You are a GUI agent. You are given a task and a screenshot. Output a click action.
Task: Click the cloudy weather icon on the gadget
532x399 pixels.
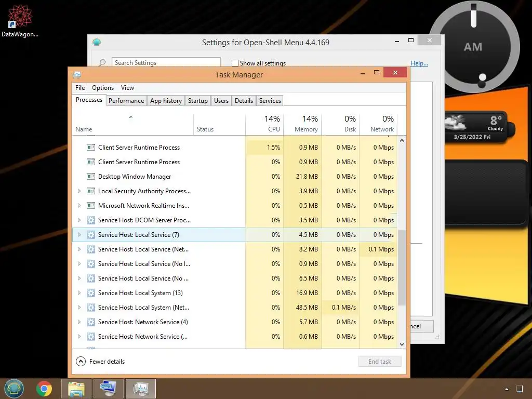point(456,123)
